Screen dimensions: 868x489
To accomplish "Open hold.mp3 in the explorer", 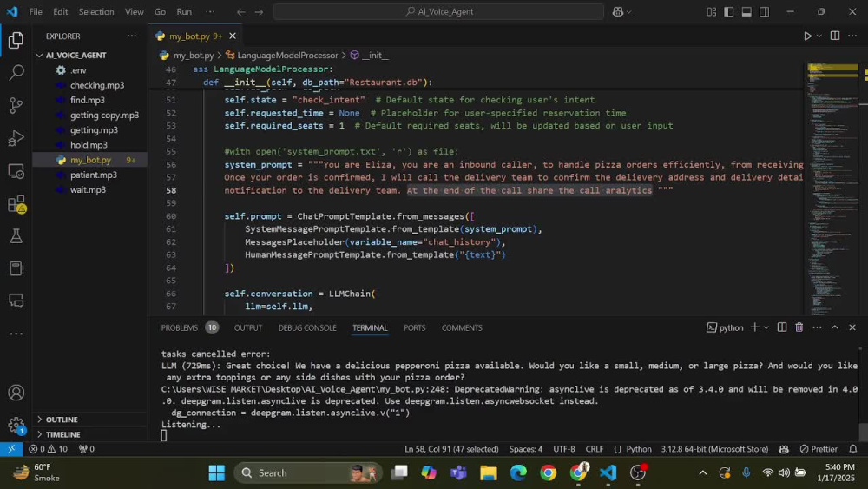I will [x=89, y=145].
